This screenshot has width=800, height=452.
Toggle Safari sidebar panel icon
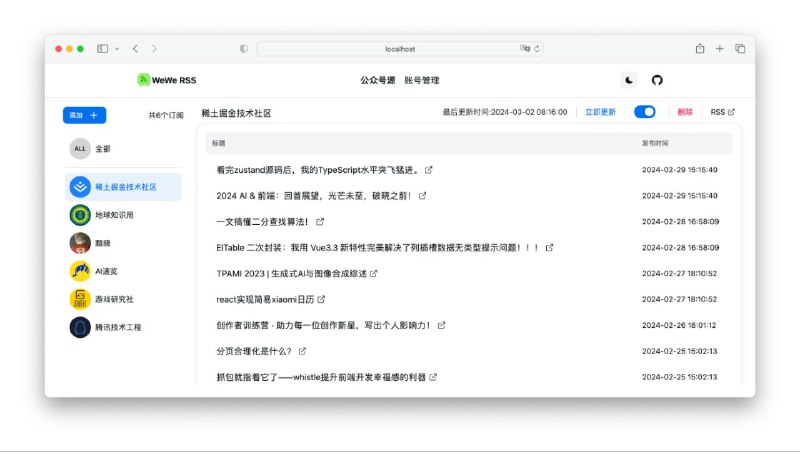[x=103, y=48]
